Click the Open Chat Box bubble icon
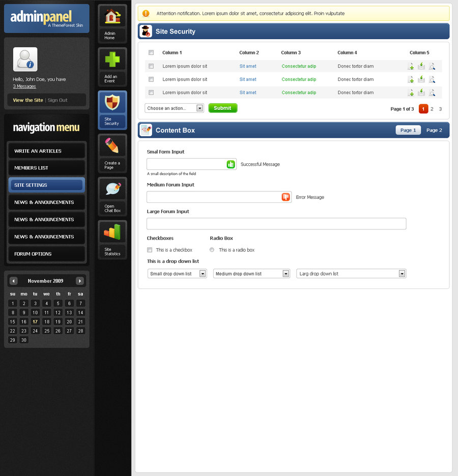The width and height of the screenshot is (458, 476). [x=113, y=189]
